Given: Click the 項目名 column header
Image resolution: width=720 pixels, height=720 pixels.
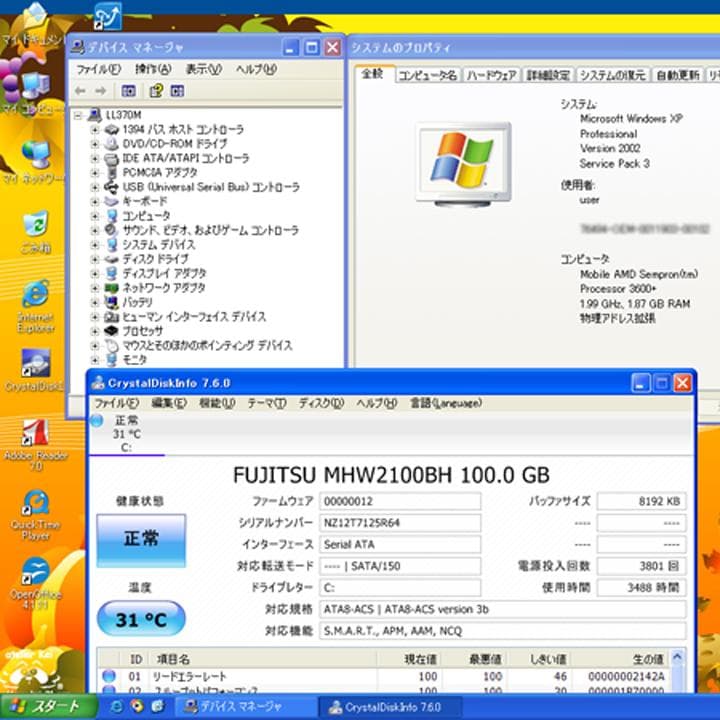Looking at the screenshot, I should tap(263, 659).
